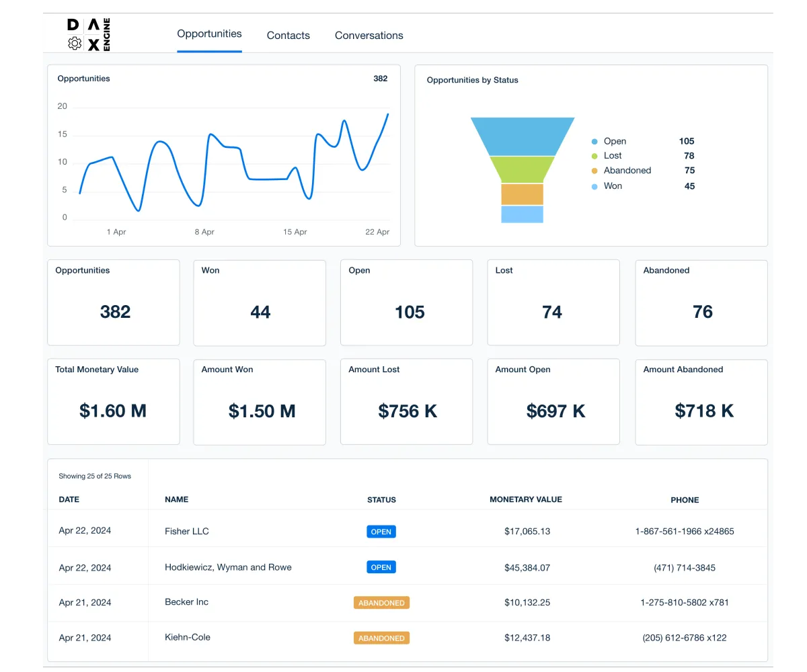Click the $10,132.25 monetary value
The image size is (807, 672).
[x=527, y=602]
